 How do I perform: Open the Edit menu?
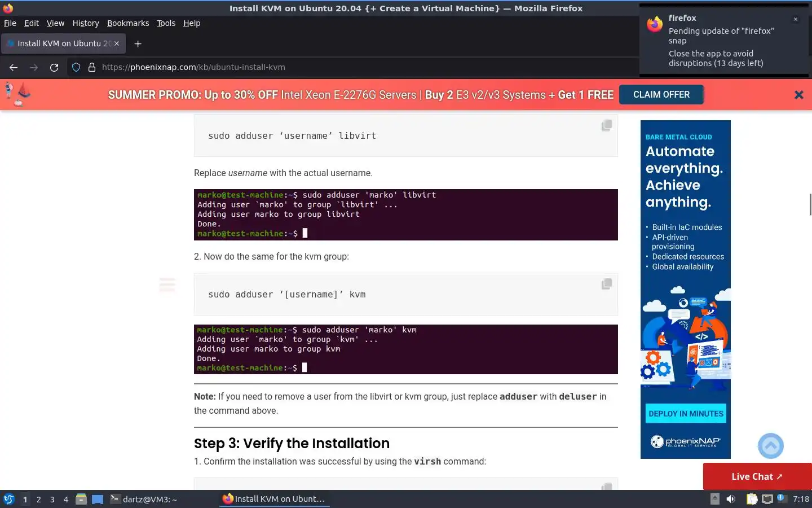point(32,23)
